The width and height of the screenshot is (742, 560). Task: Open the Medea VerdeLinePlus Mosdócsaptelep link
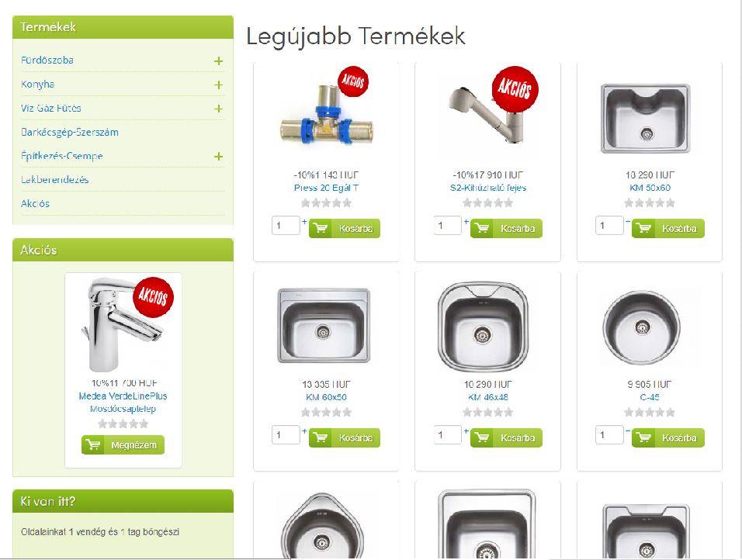click(x=123, y=402)
